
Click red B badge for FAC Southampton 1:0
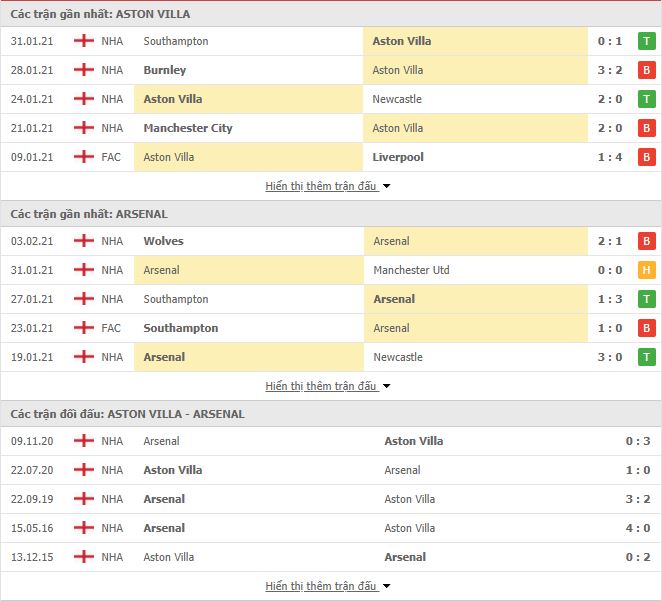coord(646,328)
